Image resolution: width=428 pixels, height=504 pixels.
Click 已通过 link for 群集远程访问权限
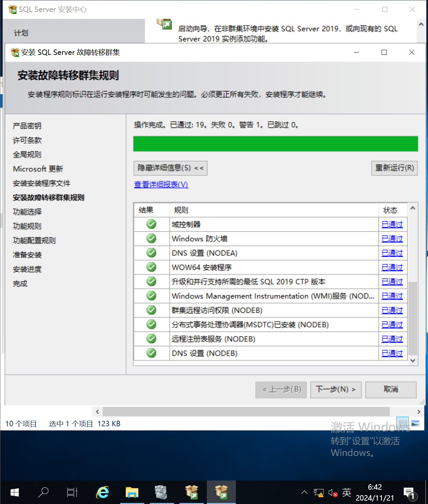(x=392, y=310)
